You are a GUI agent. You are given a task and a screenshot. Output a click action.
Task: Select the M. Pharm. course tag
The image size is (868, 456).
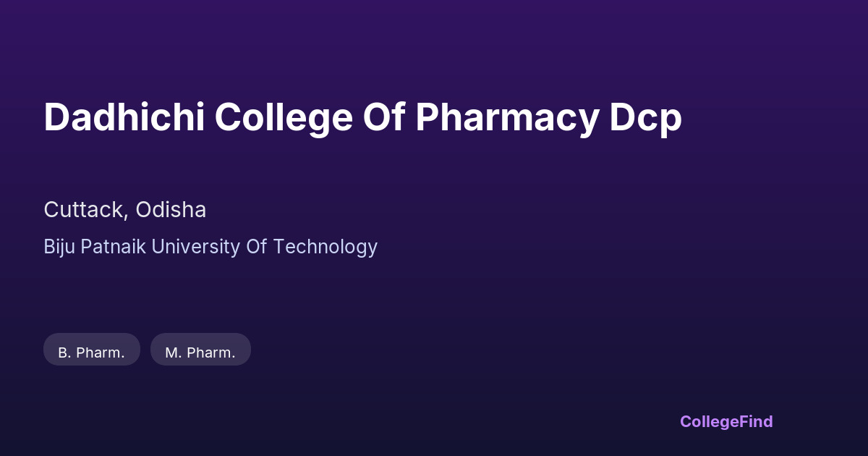(x=200, y=350)
